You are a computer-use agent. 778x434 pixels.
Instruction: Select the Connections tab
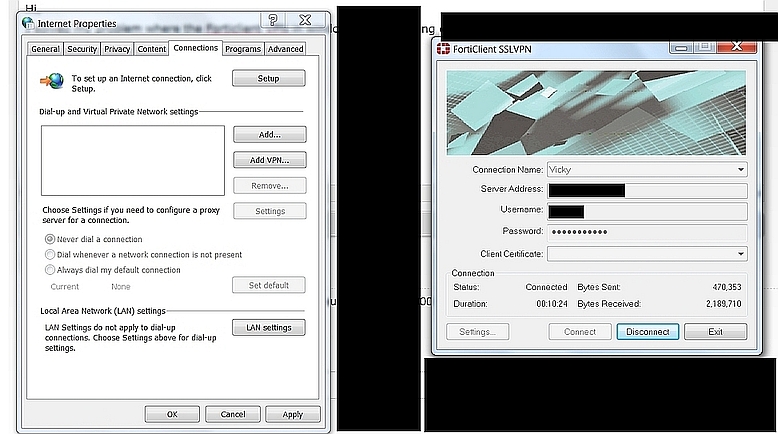point(195,48)
